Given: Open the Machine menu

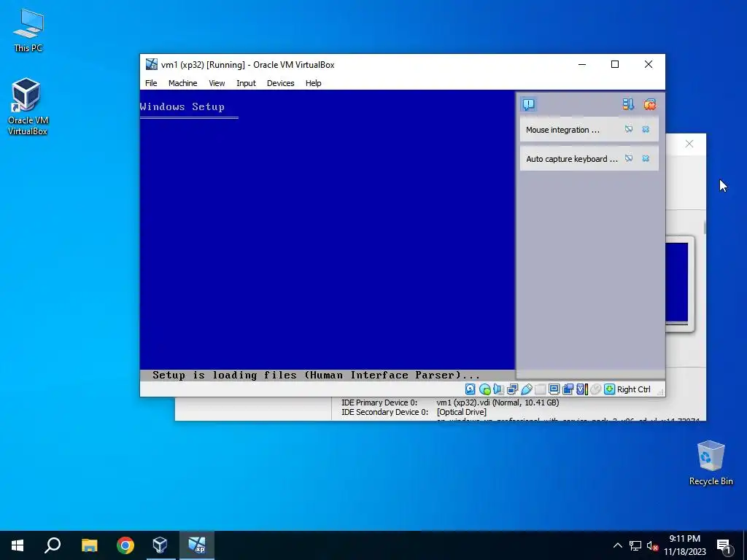Looking at the screenshot, I should point(182,83).
